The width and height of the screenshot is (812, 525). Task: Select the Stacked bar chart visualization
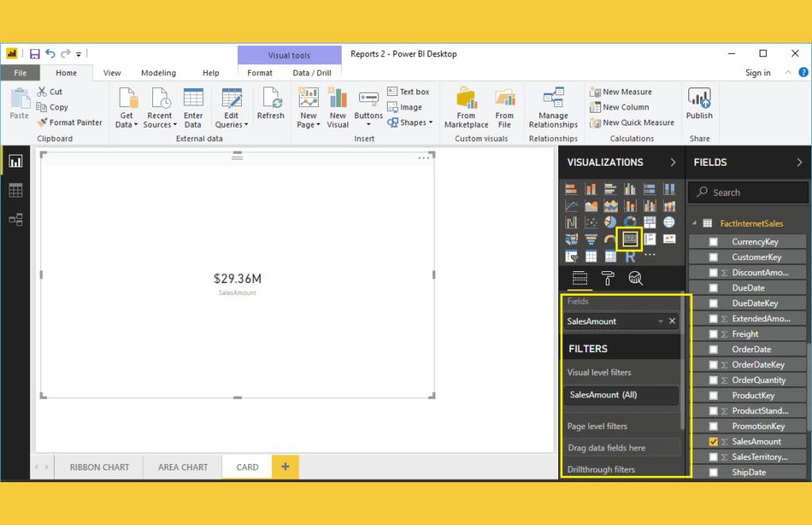(x=571, y=189)
